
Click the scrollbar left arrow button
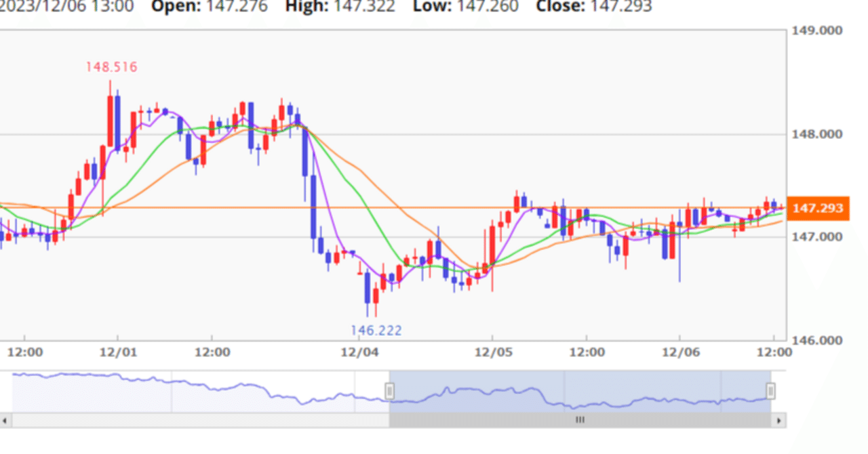5,420
